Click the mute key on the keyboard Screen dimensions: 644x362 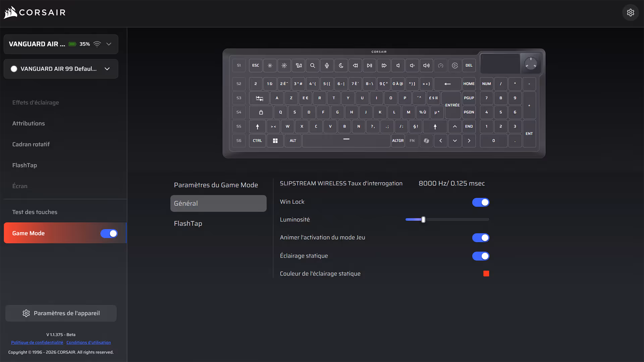point(398,65)
